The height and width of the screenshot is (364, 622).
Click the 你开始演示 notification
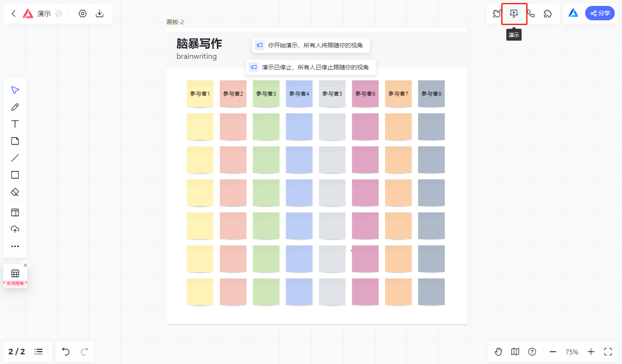(311, 45)
